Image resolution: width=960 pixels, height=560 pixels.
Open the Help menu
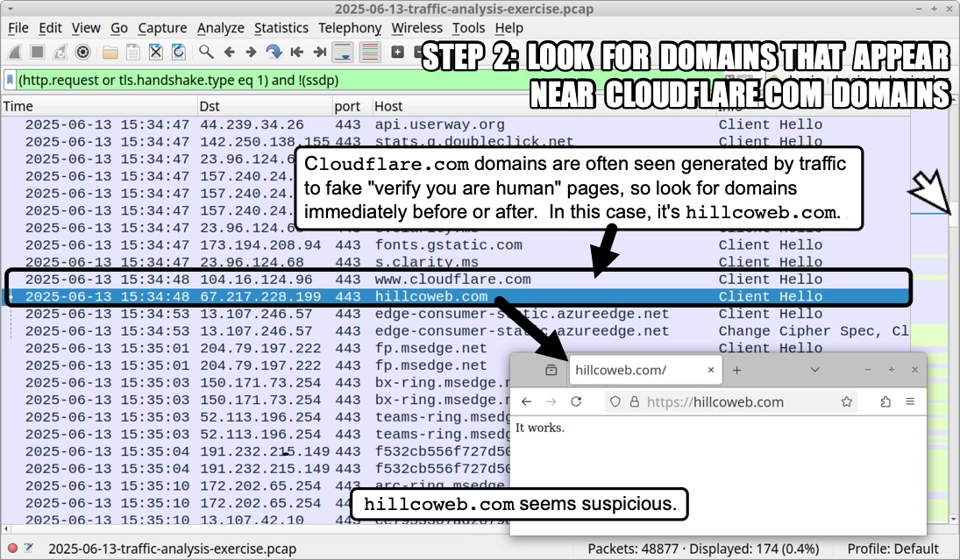pyautogui.click(x=508, y=28)
